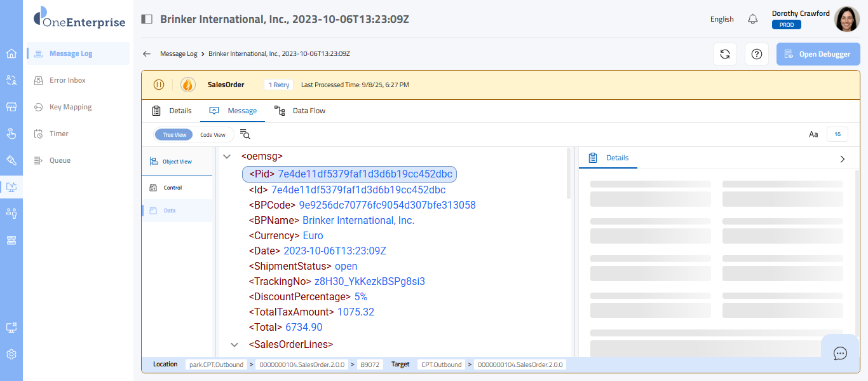This screenshot has width=868, height=381.
Task: Click the notification bell icon
Action: click(753, 19)
